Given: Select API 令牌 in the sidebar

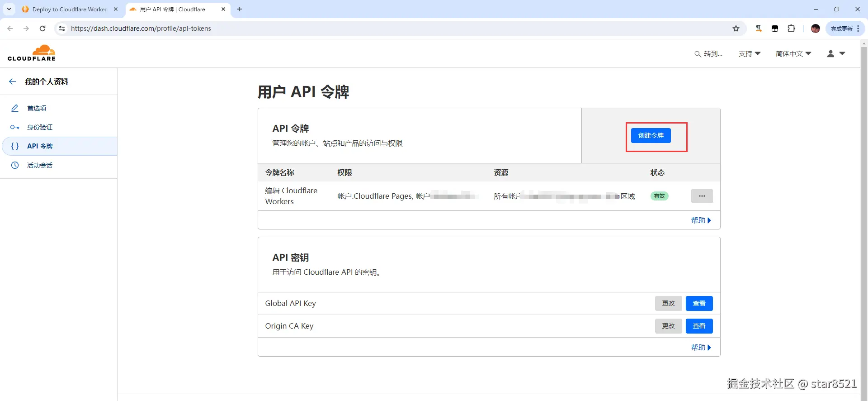Looking at the screenshot, I should 59,146.
